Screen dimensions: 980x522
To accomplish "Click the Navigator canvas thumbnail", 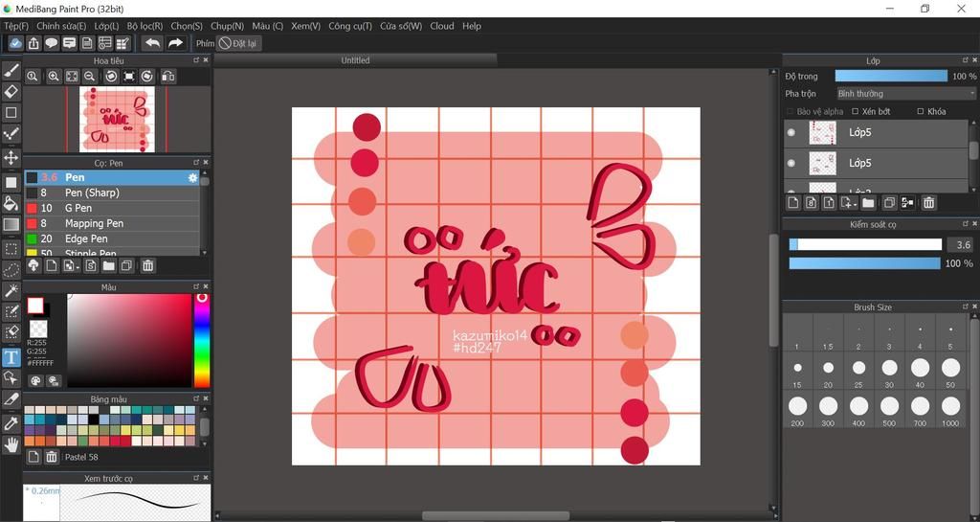I will pyautogui.click(x=117, y=120).
